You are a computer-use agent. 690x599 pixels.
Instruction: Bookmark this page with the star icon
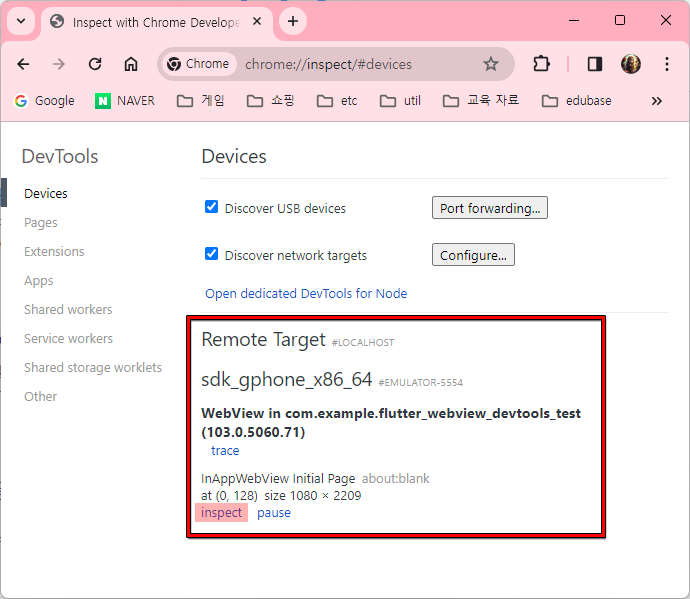click(491, 64)
